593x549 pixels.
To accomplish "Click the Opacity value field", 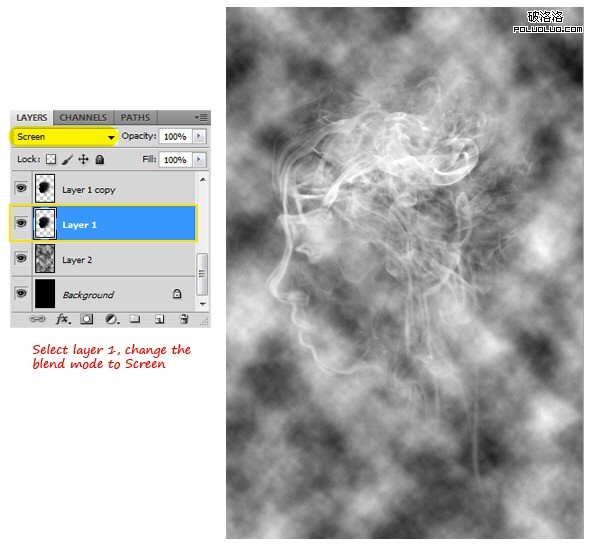I will [x=175, y=136].
